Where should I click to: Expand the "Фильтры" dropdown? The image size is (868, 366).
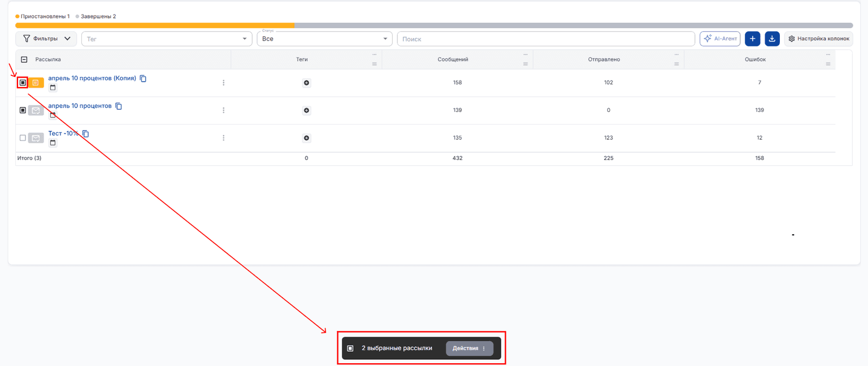click(46, 38)
